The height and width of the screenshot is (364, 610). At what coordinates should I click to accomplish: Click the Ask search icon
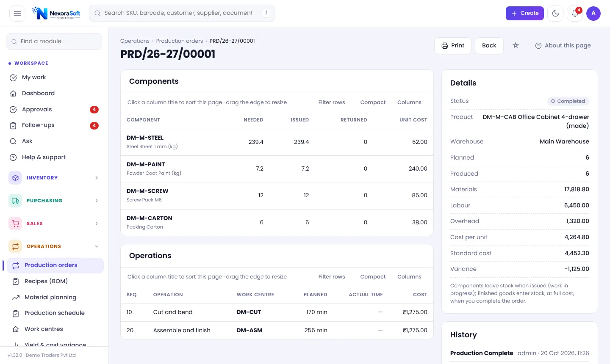(x=13, y=141)
